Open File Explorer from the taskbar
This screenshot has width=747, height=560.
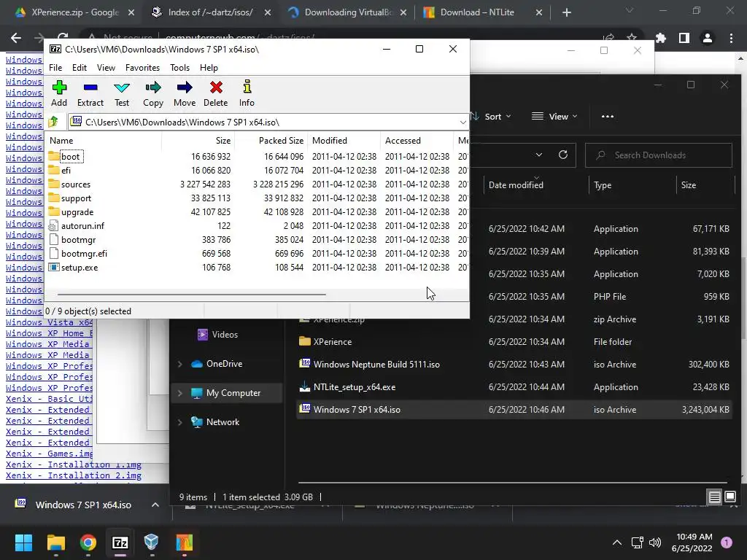click(56, 542)
